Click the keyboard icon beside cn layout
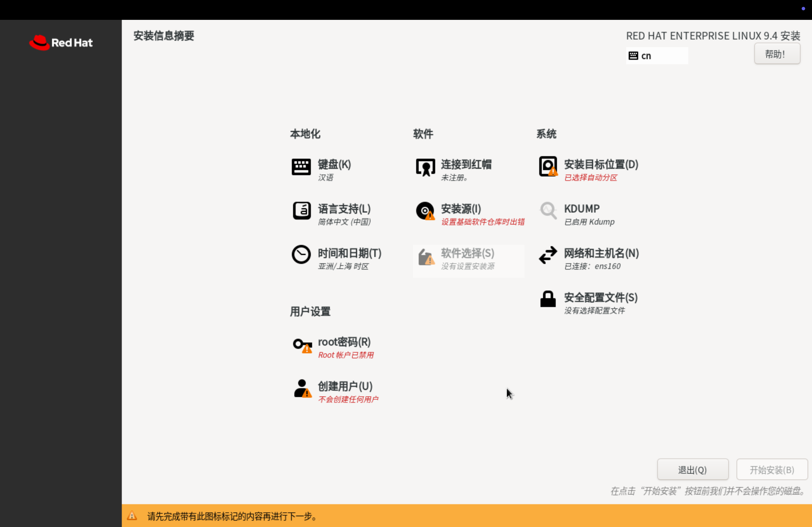Viewport: 812px width, 527px height. coord(633,56)
